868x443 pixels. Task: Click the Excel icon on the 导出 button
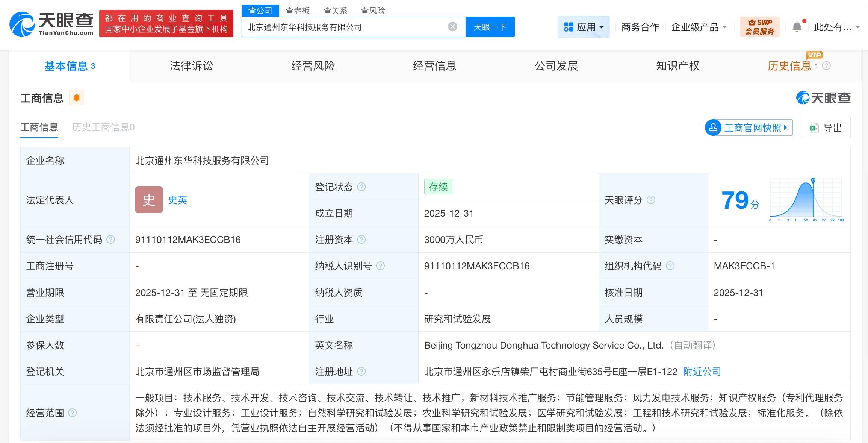click(x=814, y=127)
